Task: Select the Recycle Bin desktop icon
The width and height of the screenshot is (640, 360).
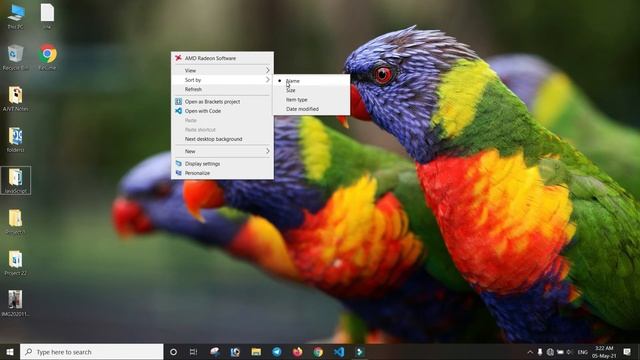Action: tap(16, 58)
